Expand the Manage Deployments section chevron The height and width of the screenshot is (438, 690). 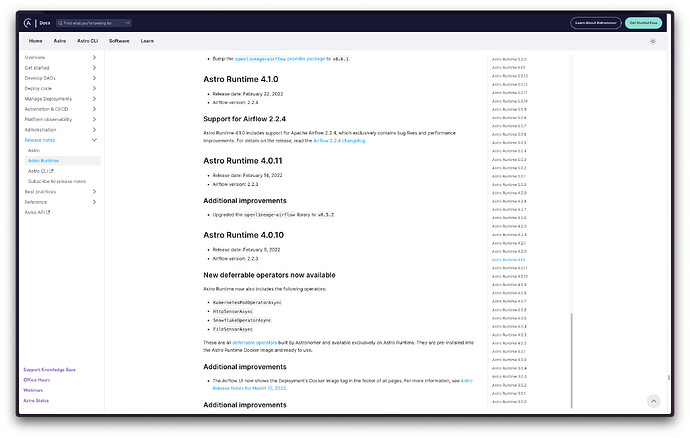point(94,99)
